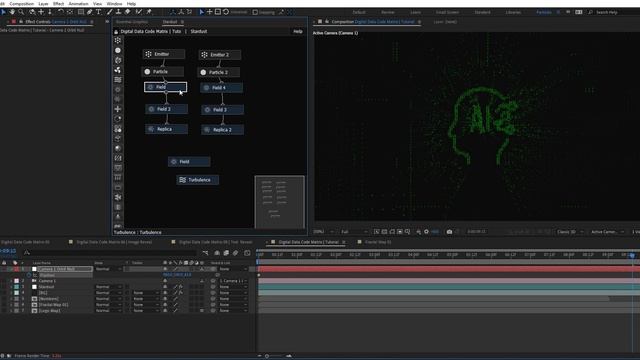The width and height of the screenshot is (640, 360).
Task: Select the Type tool (T icon)
Action: (x=98, y=12)
